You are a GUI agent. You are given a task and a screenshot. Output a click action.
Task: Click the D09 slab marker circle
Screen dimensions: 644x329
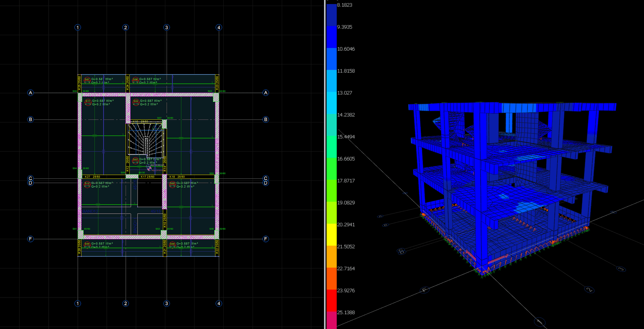click(87, 244)
